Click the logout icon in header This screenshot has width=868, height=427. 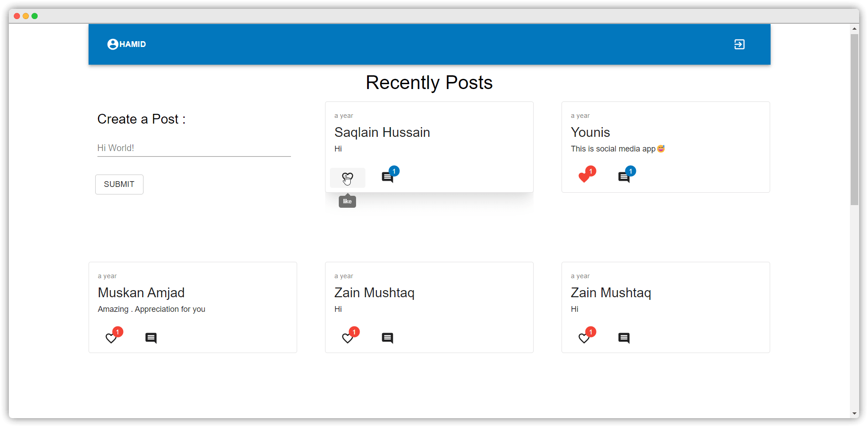739,44
